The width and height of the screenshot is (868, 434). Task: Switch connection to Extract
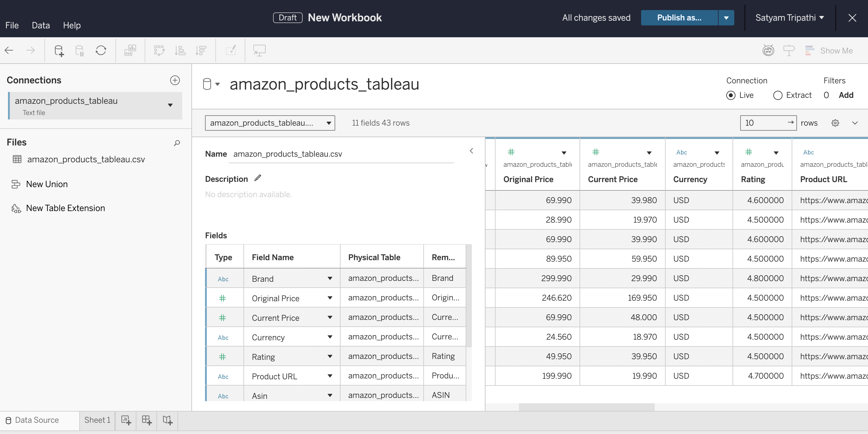pyautogui.click(x=778, y=95)
